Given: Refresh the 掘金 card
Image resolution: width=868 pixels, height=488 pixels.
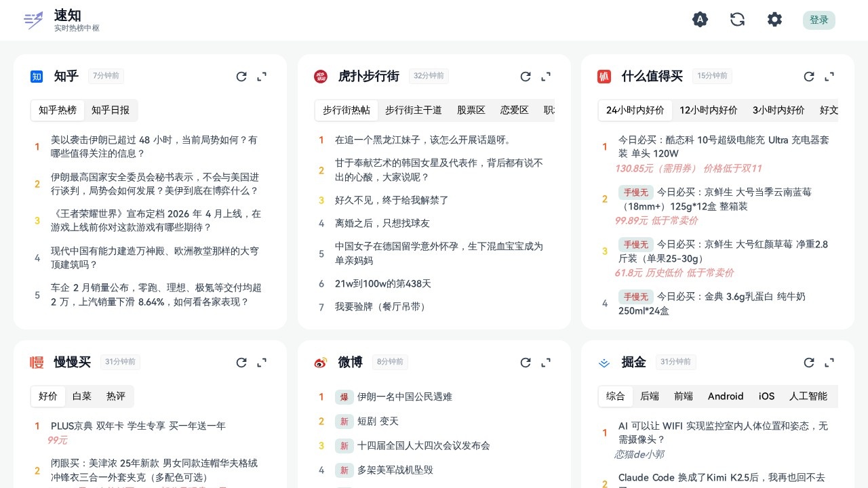Looking at the screenshot, I should [809, 363].
